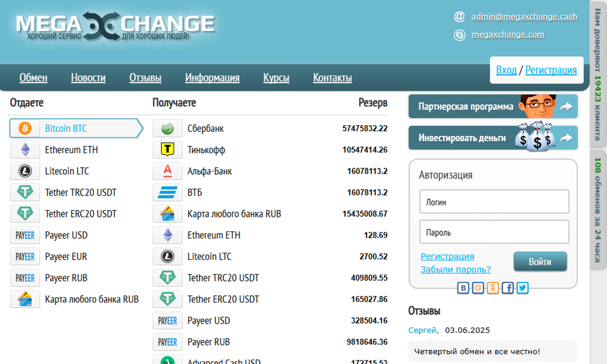This screenshot has width=607, height=364.
Task: Open the Партнерская программа banner
Action: click(x=493, y=106)
